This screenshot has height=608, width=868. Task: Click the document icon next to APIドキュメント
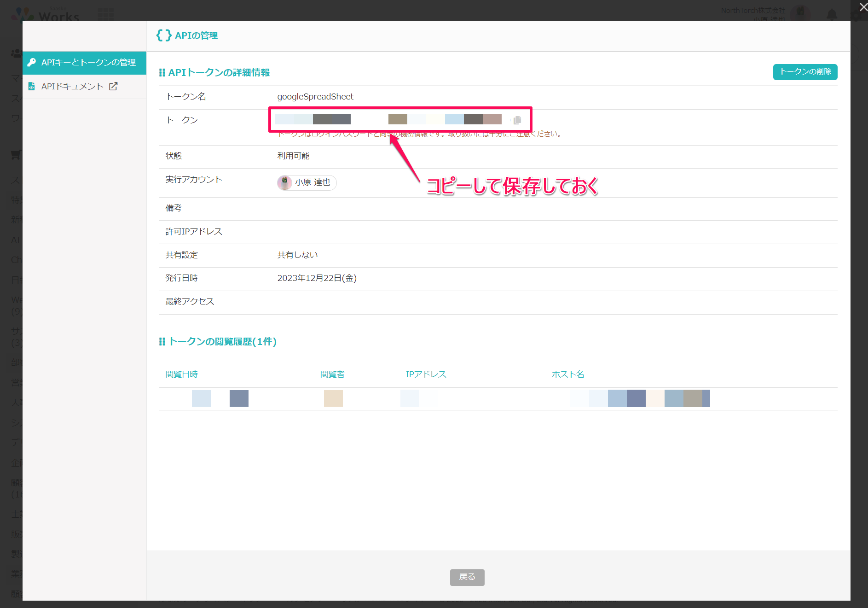(32, 86)
